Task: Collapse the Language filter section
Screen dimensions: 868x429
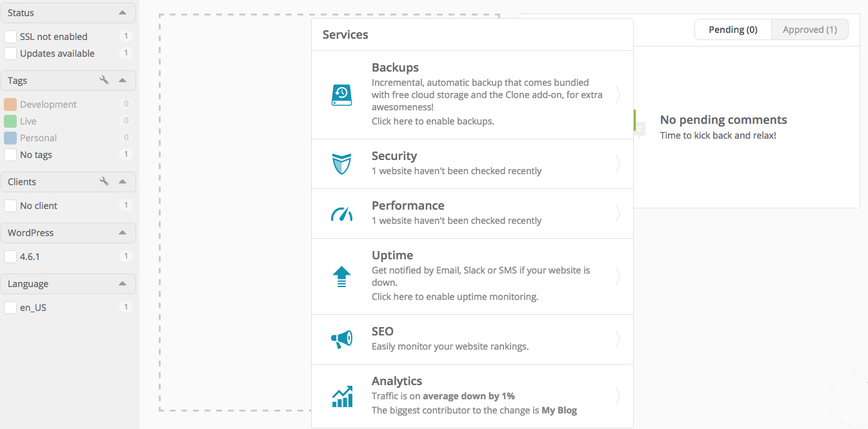Action: click(x=123, y=284)
